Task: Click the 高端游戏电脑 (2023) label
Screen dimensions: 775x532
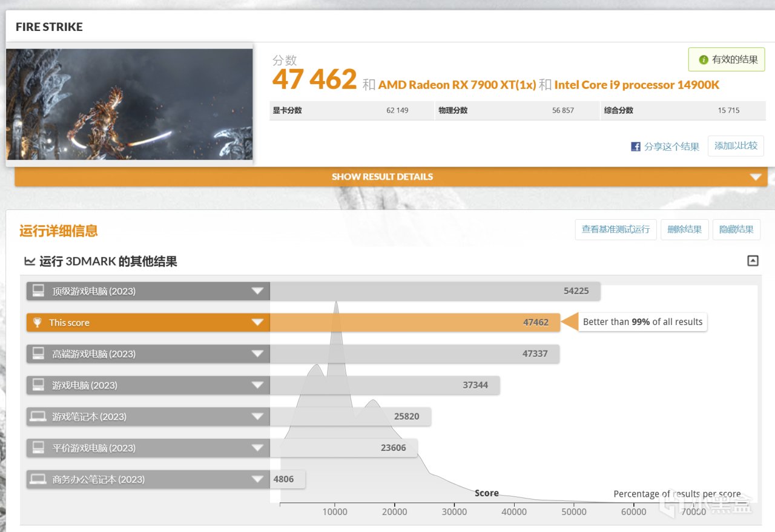Action: pos(94,354)
